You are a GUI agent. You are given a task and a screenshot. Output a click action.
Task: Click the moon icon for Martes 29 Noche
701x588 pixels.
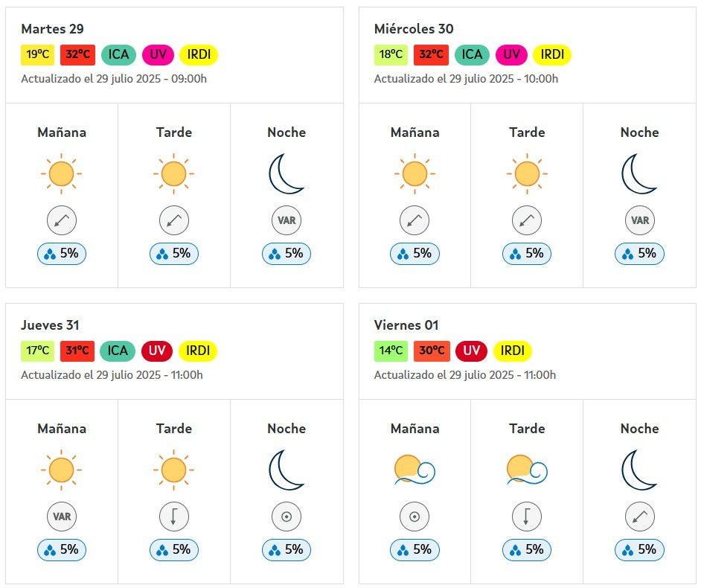286,173
